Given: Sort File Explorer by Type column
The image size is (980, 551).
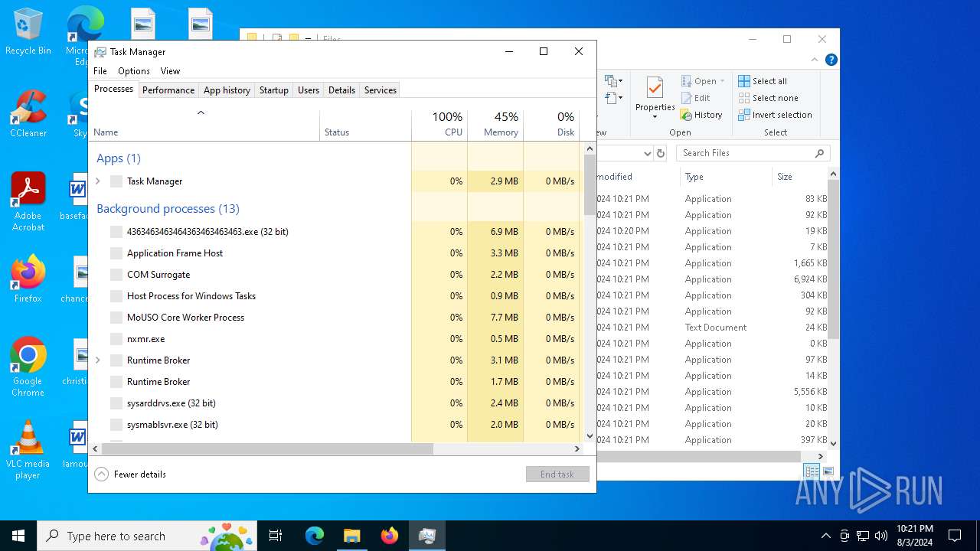Looking at the screenshot, I should click(726, 177).
